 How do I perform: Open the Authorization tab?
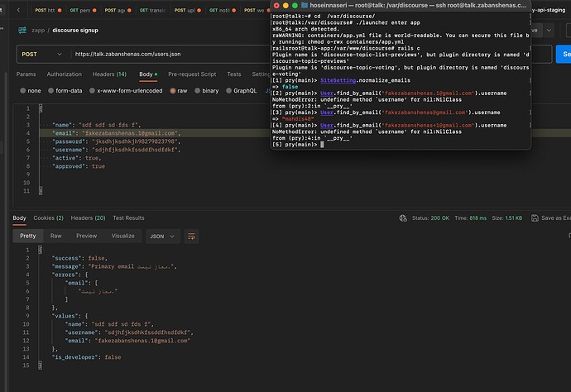coord(64,74)
